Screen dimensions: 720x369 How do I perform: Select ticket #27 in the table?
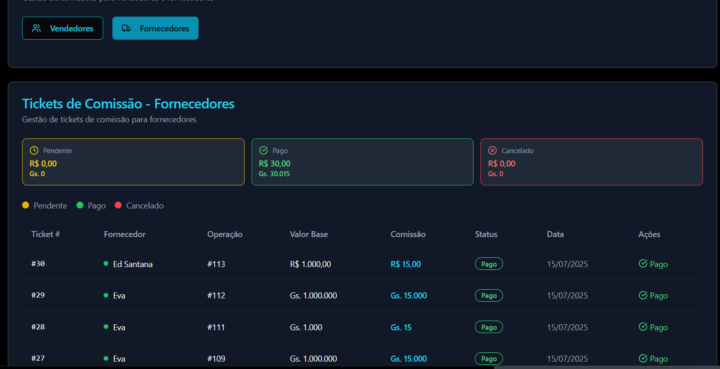[x=38, y=358]
